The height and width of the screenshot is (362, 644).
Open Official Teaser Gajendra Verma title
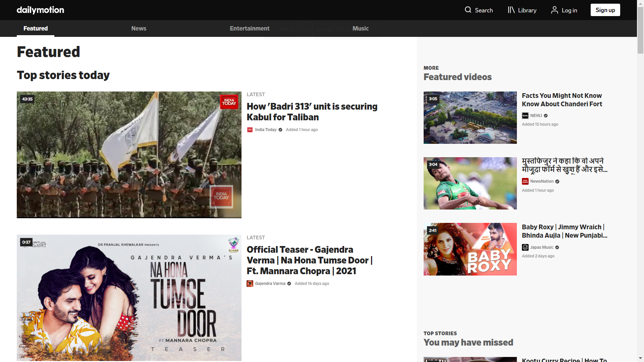310,260
